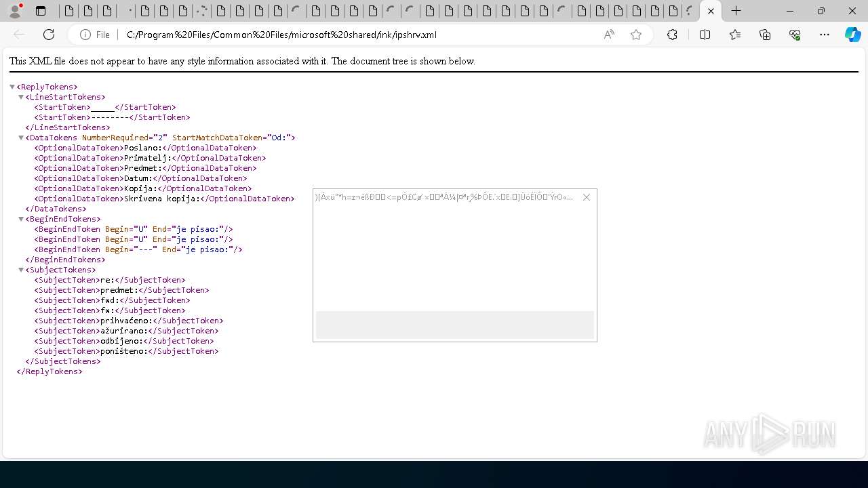868x488 pixels.
Task: Enable Split screen view
Action: coord(705,35)
